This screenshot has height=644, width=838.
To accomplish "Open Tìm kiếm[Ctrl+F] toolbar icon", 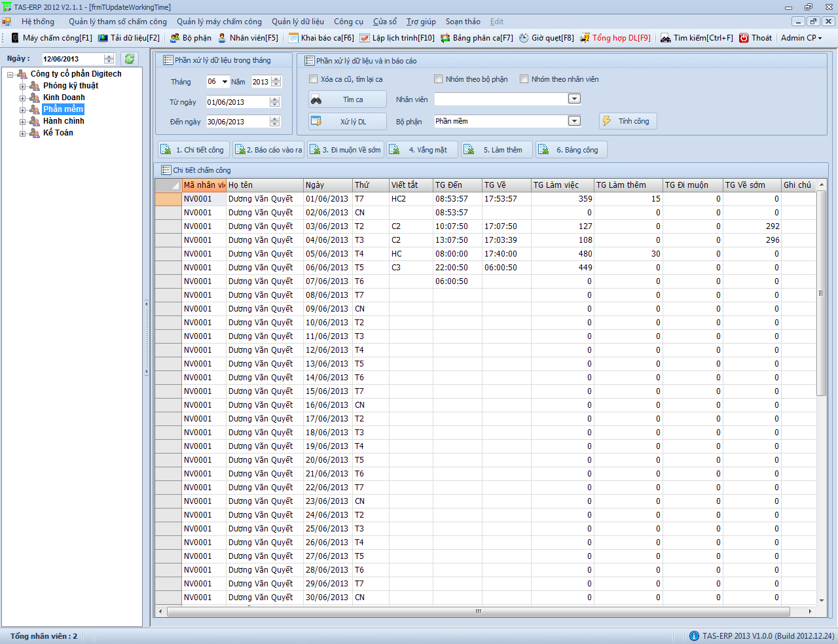I will pyautogui.click(x=666, y=38).
